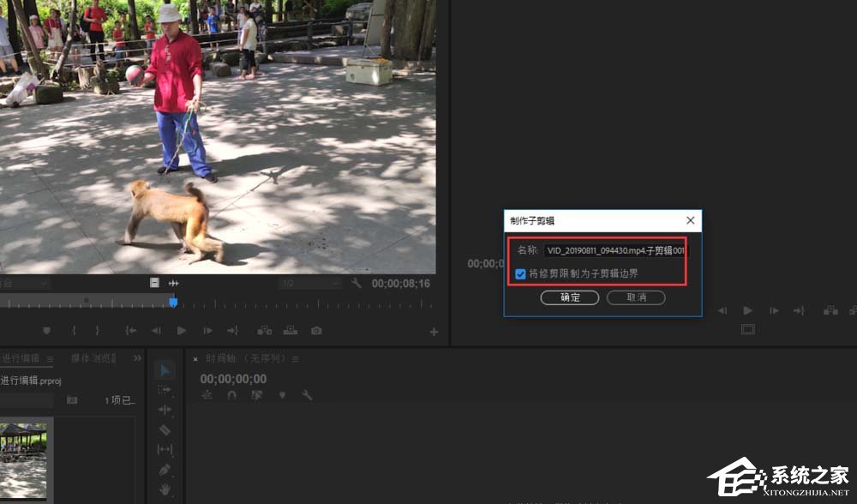Click the 确定 button in the subclip dialog

(x=570, y=297)
